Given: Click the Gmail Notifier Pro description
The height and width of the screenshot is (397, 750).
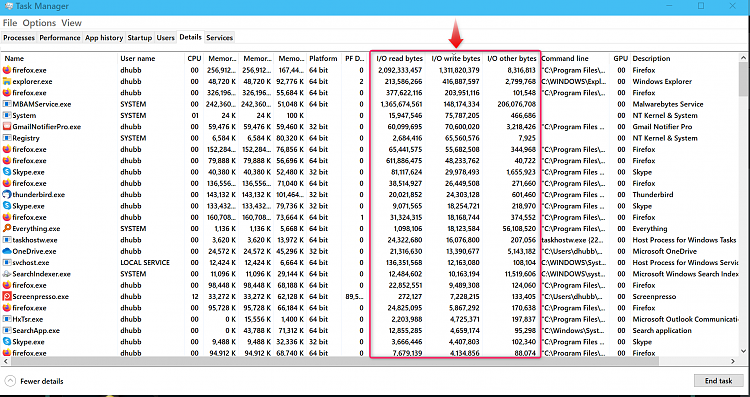Looking at the screenshot, I should 662,127.
